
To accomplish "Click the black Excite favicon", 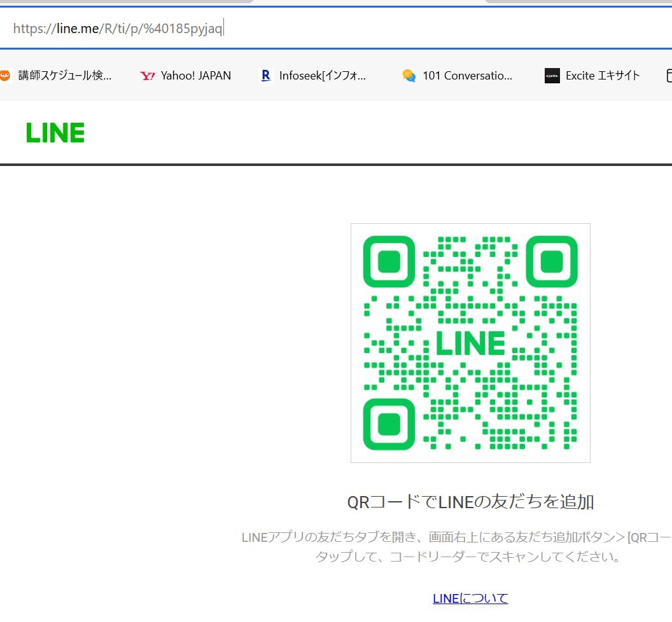I will coord(552,76).
